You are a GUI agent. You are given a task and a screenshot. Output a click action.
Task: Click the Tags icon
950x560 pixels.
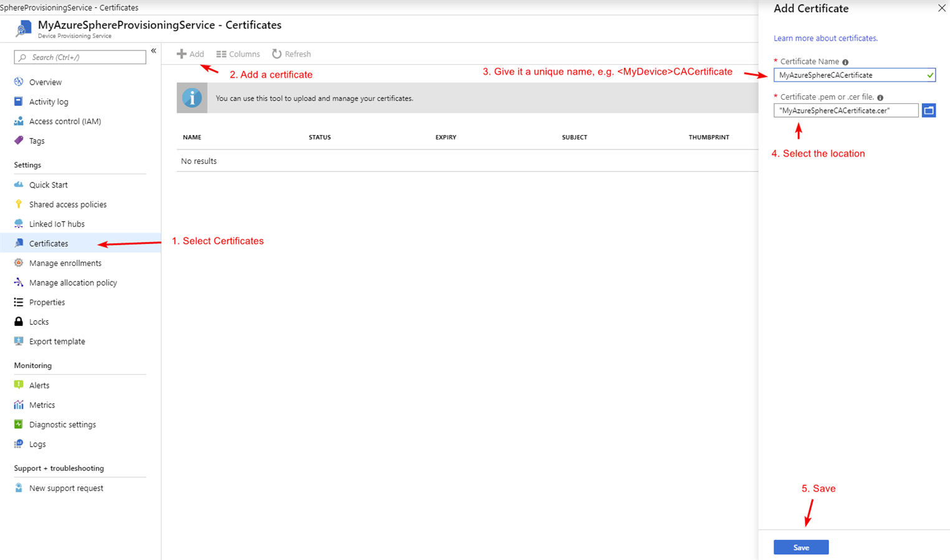[x=19, y=140]
